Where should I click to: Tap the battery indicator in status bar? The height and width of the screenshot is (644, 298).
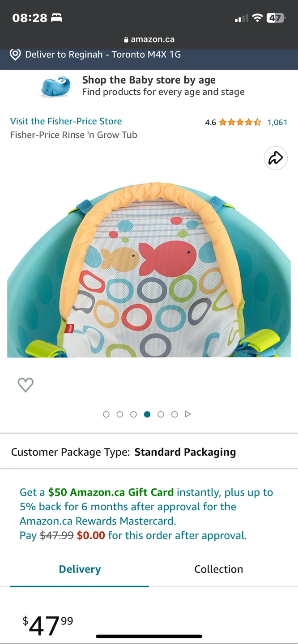[276, 18]
